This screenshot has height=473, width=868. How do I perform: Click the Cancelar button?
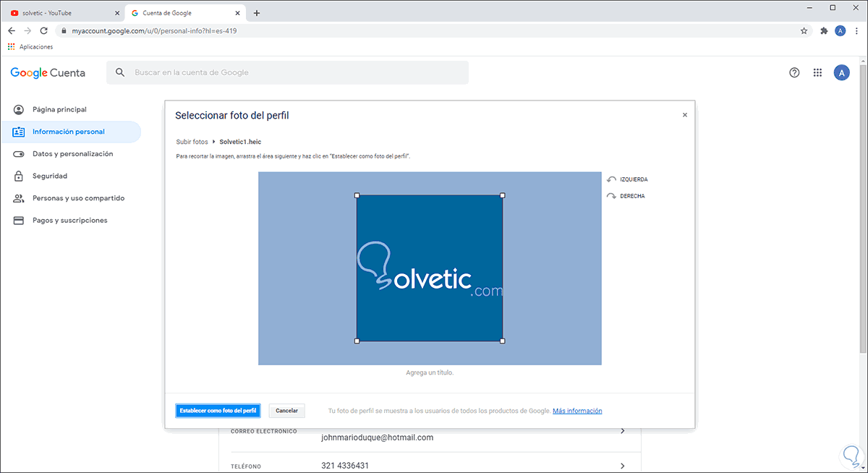(x=287, y=411)
